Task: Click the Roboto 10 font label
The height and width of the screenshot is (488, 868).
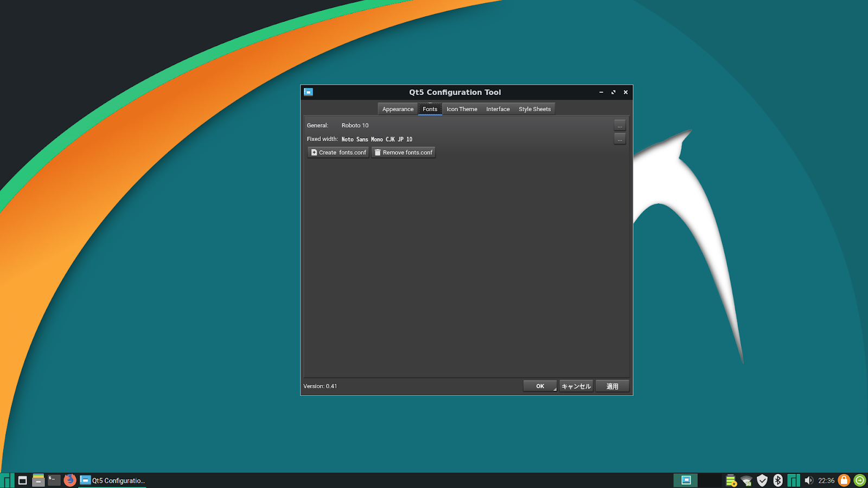Action: tap(355, 125)
